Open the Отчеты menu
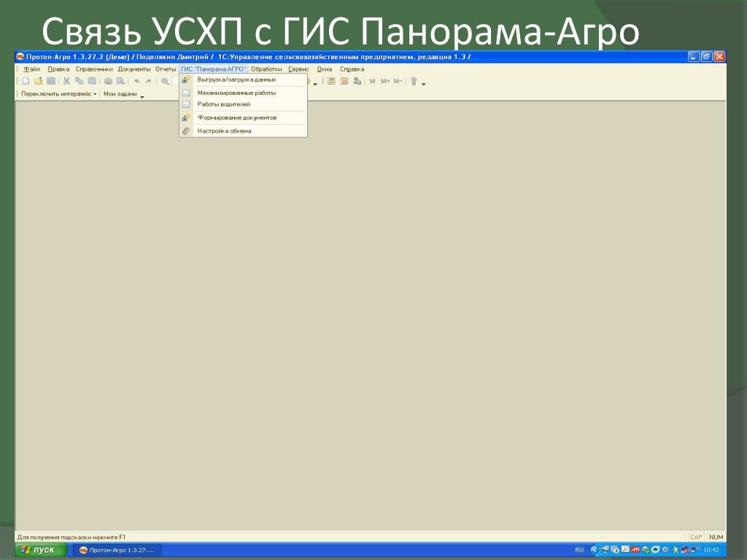Screen dimensions: 747x560 [x=166, y=69]
